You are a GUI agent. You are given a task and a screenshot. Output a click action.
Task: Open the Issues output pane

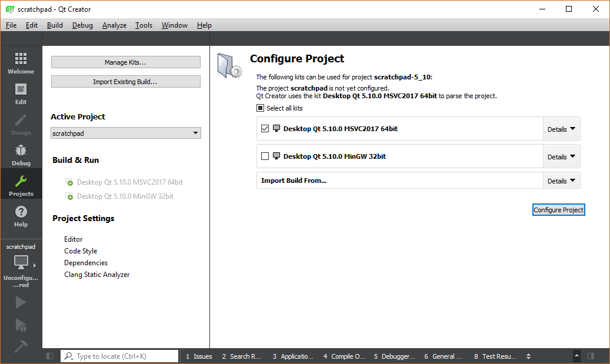pyautogui.click(x=199, y=356)
